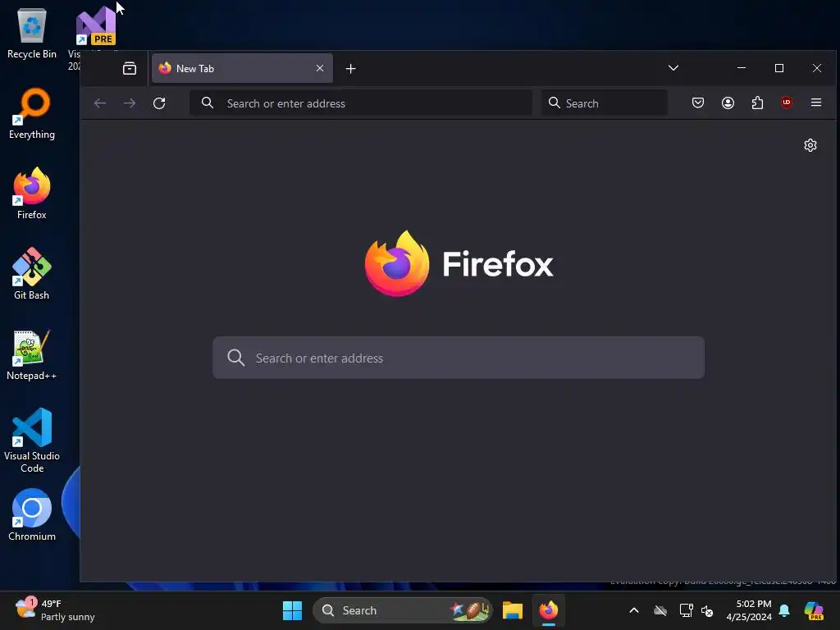Screen dimensions: 840x630
Task: Select Git Bash desktop shortcut
Action: click(x=32, y=274)
